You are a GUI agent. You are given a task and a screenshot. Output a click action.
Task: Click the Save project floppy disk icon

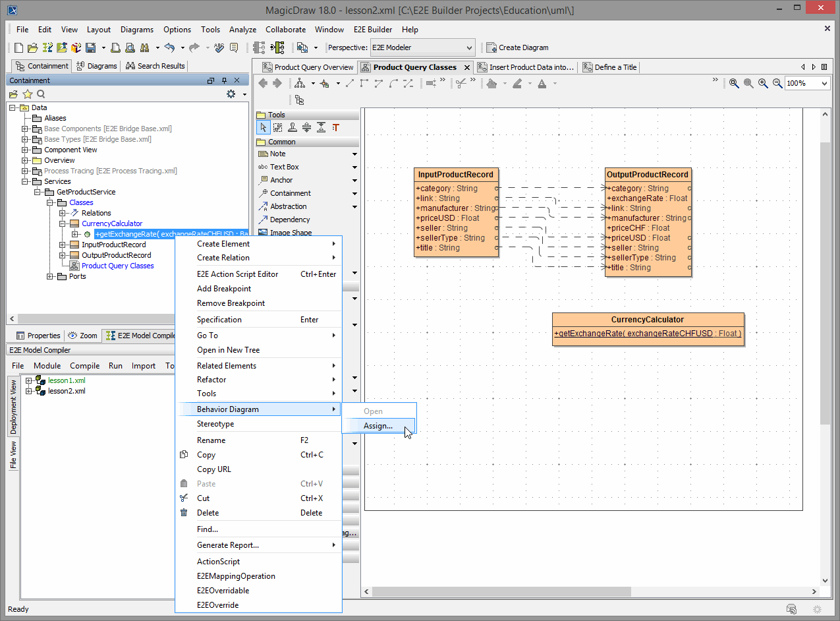[x=90, y=47]
